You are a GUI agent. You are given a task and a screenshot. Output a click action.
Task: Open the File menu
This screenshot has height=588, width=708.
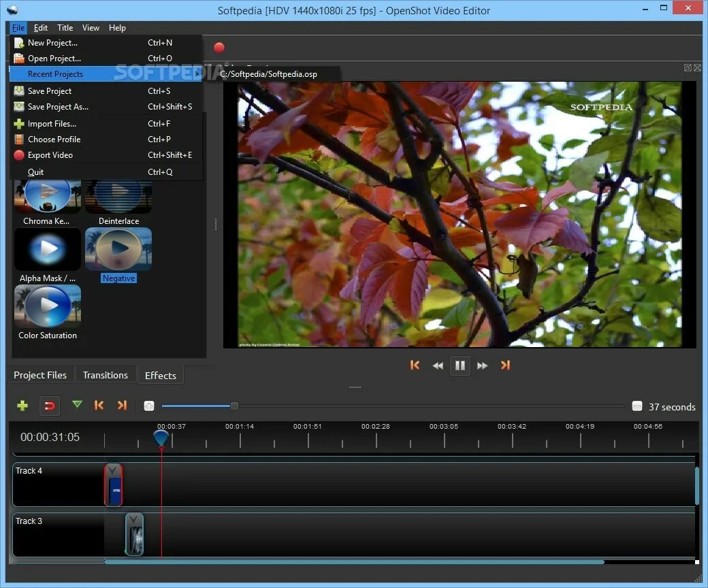point(18,28)
